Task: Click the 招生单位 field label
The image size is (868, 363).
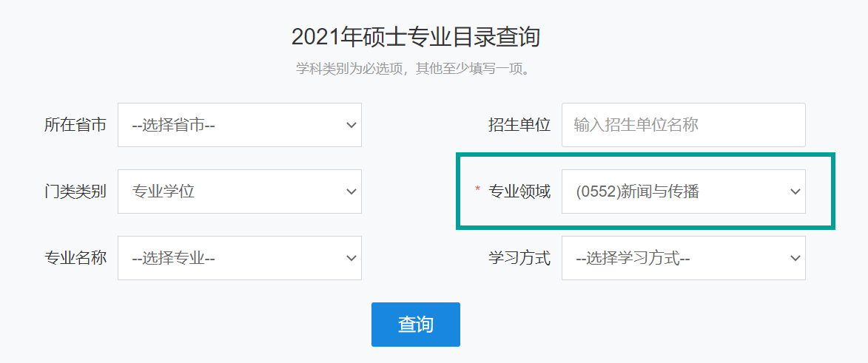Action: tap(519, 125)
